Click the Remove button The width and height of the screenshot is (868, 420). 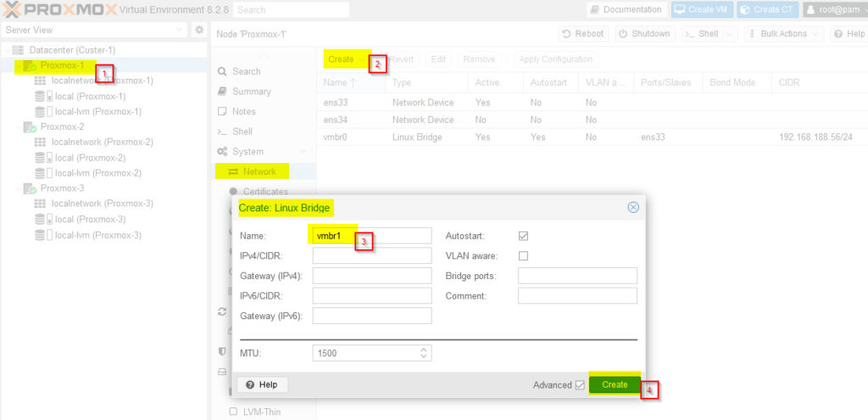coord(479,59)
